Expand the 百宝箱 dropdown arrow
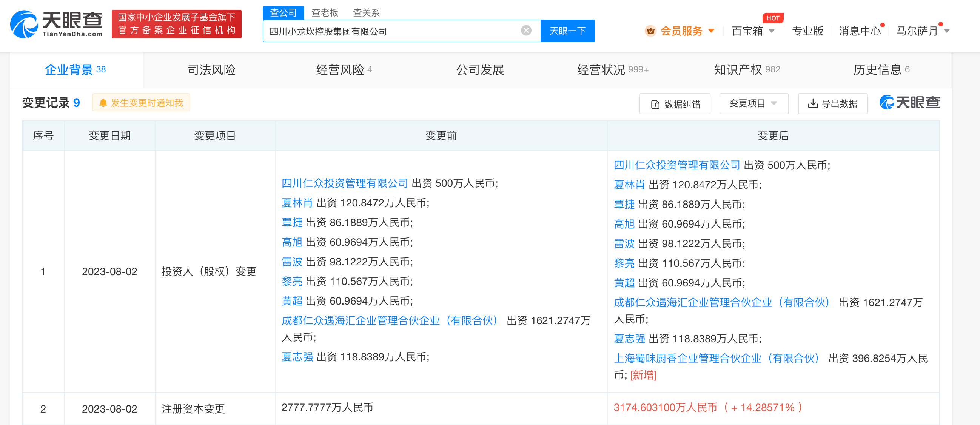This screenshot has height=425, width=980. (772, 31)
